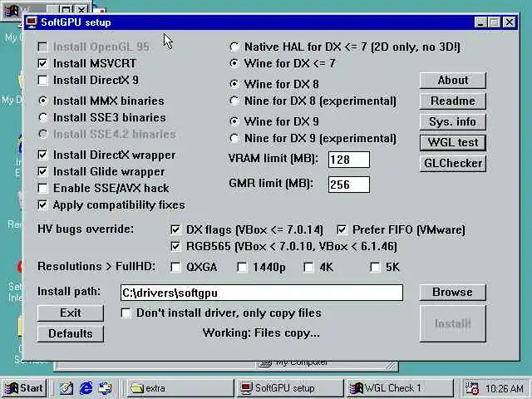532x399 pixels.
Task: Select Install SSE3 binaries radio button
Action: [x=42, y=117]
